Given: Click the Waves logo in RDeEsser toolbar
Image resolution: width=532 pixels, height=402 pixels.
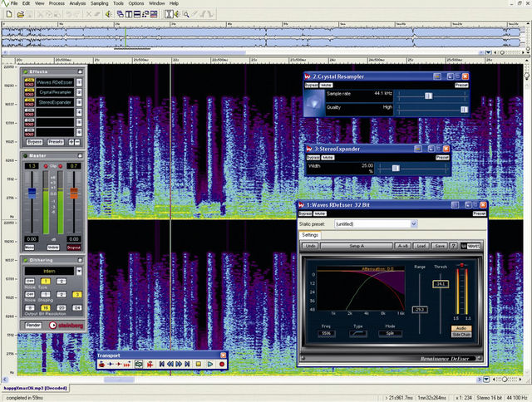Looking at the screenshot, I should [470, 246].
